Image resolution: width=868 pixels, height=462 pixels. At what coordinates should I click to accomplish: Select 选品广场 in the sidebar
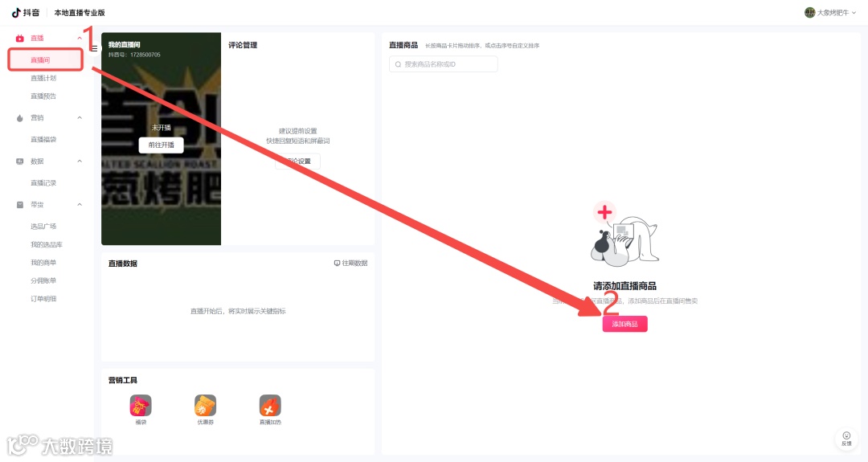43,227
